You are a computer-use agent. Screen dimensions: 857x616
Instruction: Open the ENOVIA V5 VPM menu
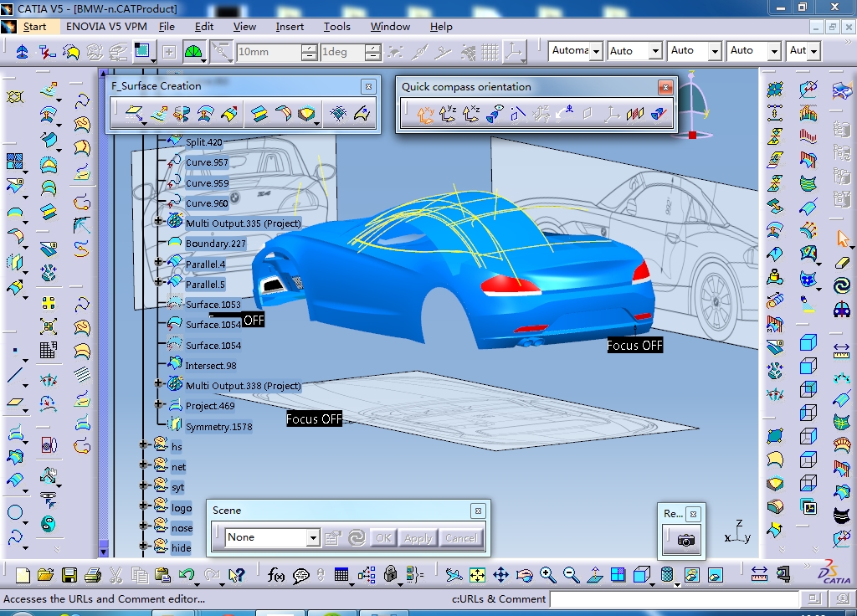click(106, 27)
